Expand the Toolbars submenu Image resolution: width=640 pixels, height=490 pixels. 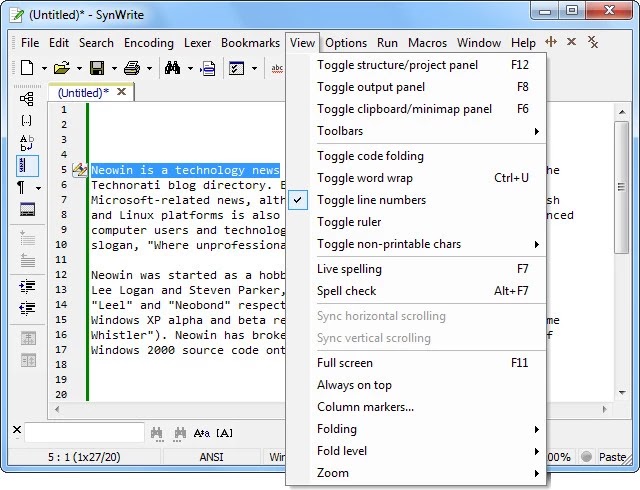point(416,131)
